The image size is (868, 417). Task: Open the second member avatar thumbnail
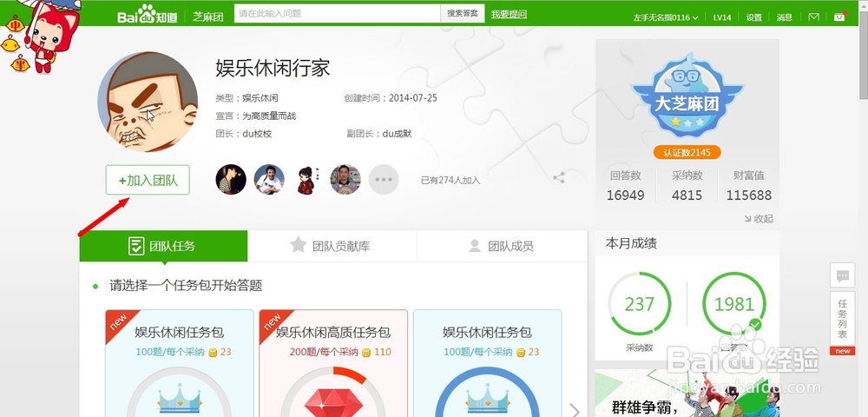(x=269, y=180)
